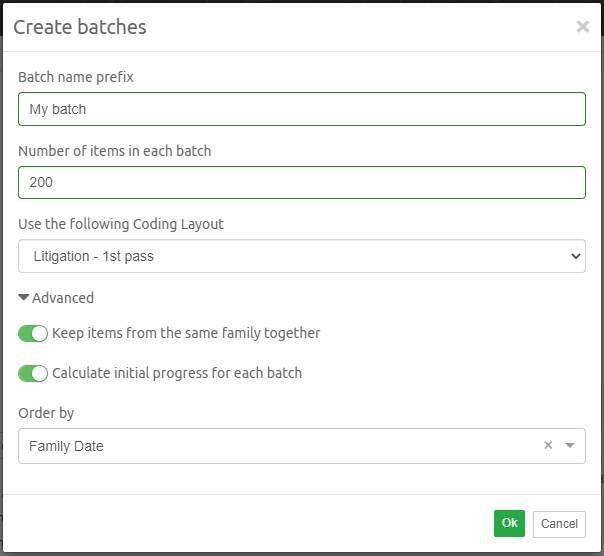Confirm with the green Ok button
The height and width of the screenshot is (556, 604).
point(509,523)
